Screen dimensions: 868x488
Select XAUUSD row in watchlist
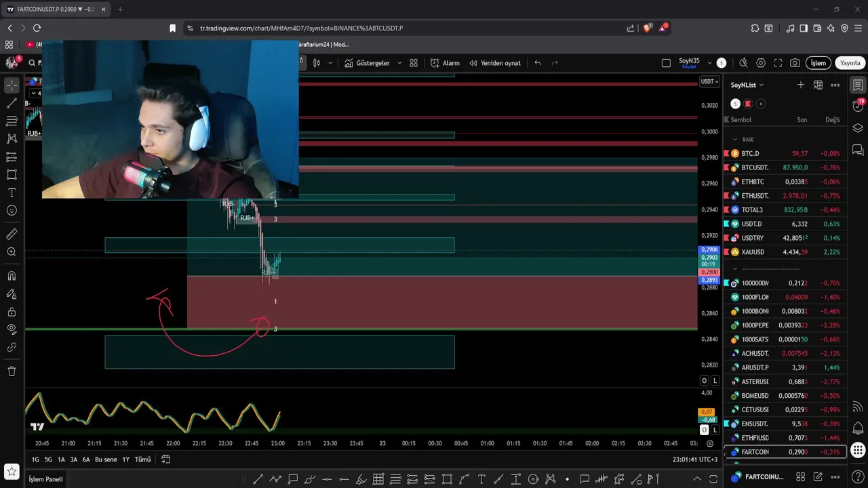[x=785, y=252]
